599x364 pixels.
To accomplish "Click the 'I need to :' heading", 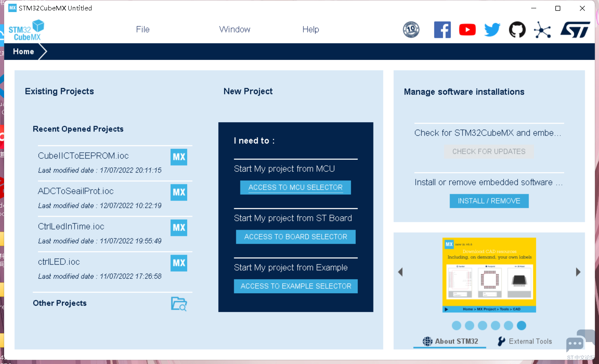I will click(254, 141).
